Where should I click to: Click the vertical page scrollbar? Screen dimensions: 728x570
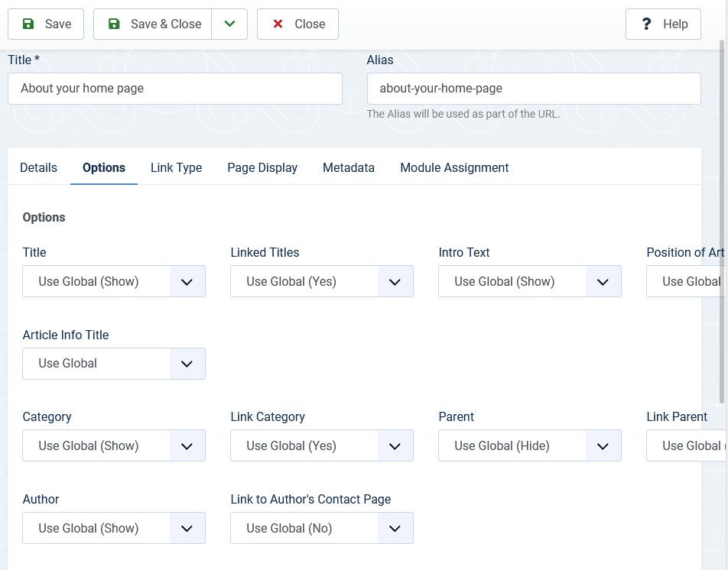[722, 222]
